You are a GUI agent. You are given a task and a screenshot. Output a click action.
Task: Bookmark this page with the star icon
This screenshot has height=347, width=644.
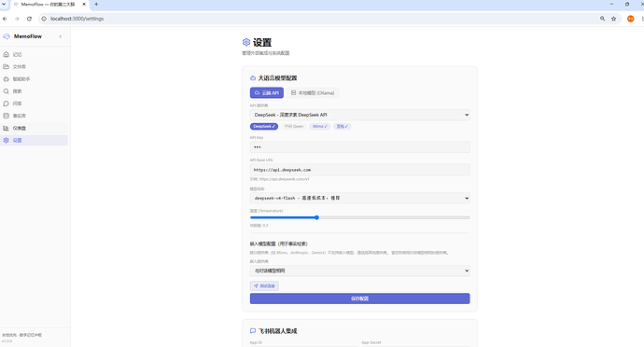[613, 19]
